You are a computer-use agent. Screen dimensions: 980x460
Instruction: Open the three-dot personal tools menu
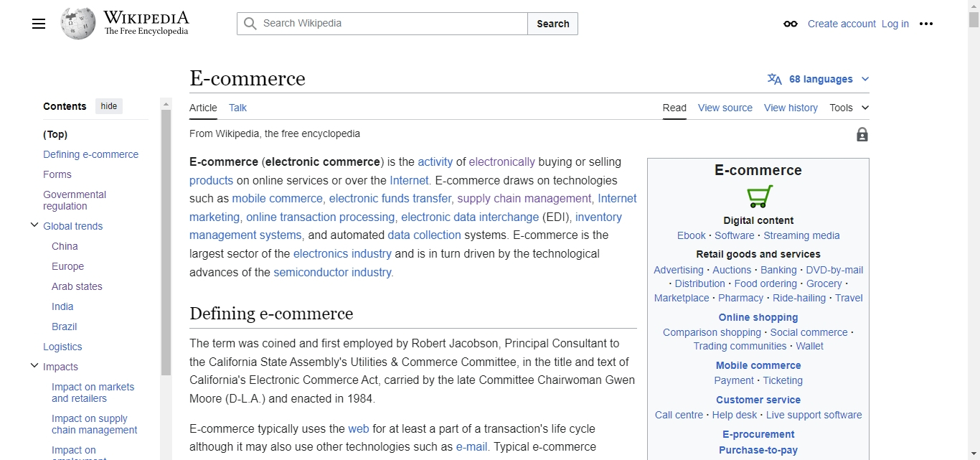(x=926, y=24)
